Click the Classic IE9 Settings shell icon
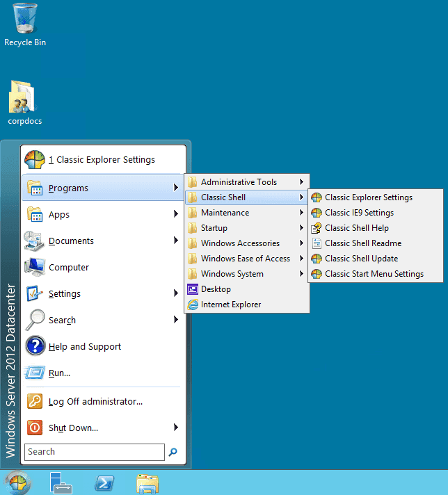448x495 pixels. 317,213
